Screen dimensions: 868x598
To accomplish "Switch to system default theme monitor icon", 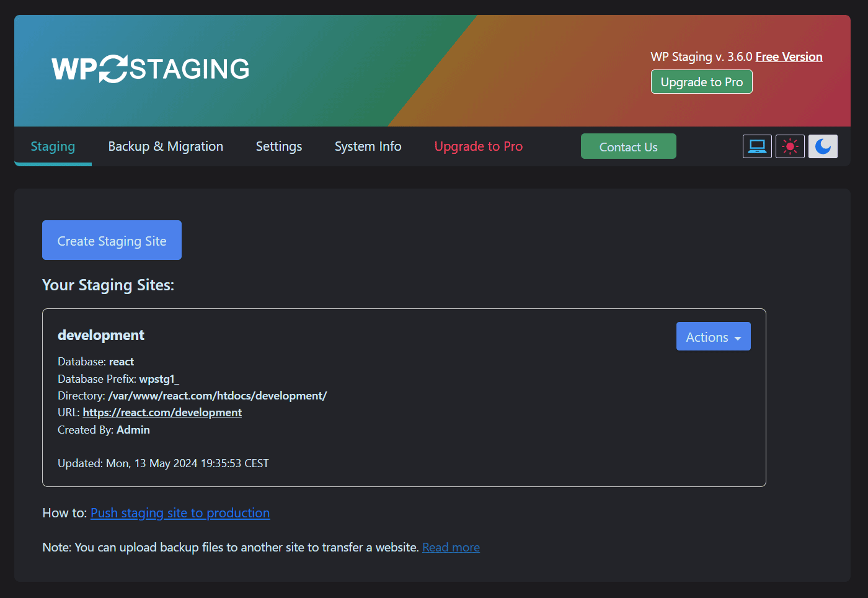I will click(x=757, y=146).
